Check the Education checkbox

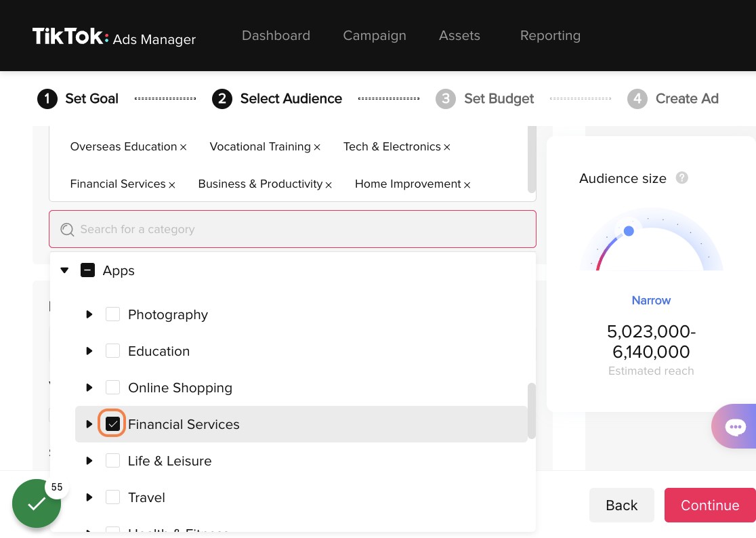[x=112, y=351]
